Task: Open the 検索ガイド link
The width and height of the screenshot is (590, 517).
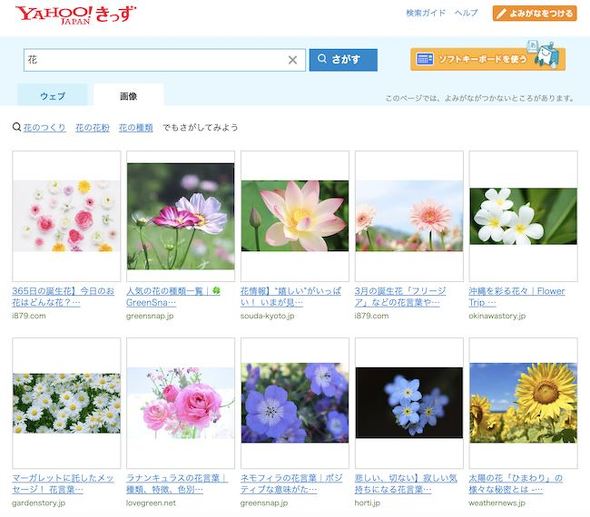Action: (x=426, y=13)
